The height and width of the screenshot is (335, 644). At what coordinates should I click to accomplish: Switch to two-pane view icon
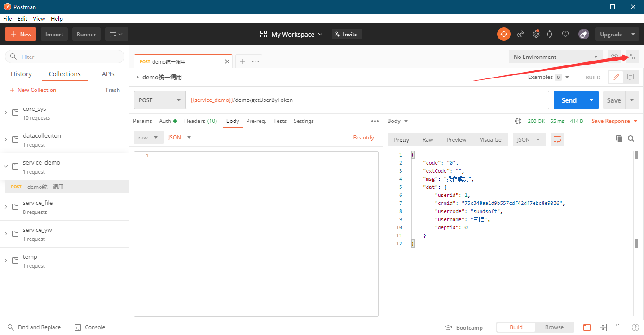pos(603,327)
